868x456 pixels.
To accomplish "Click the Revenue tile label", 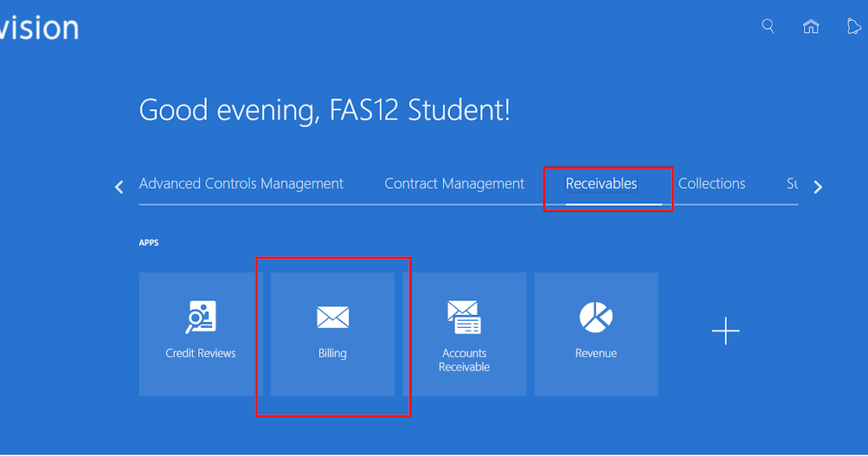I will coord(596,354).
